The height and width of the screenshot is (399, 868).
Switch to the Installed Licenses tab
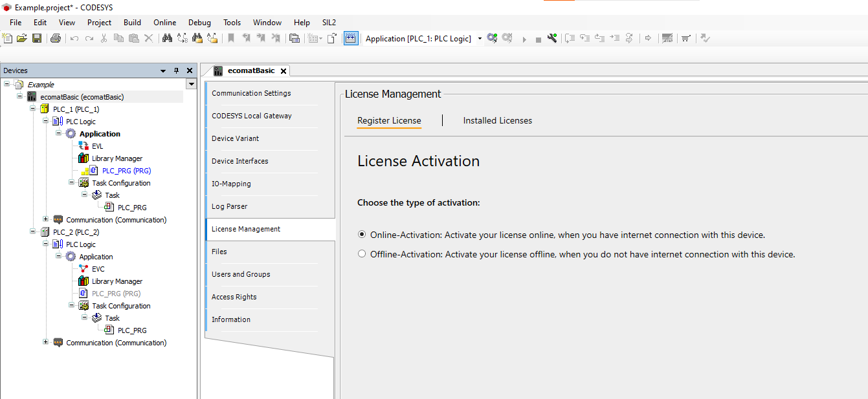[497, 120]
